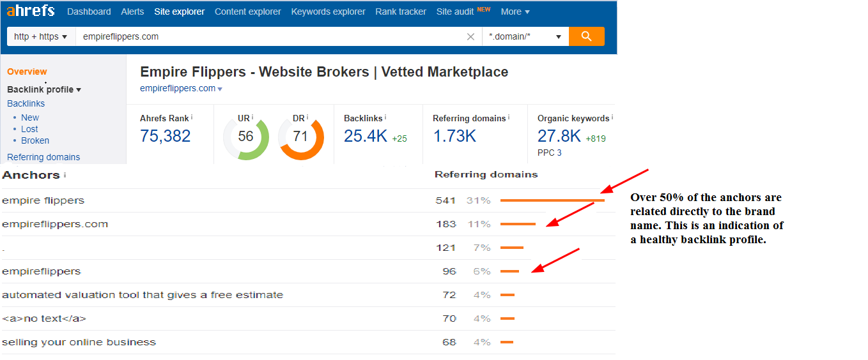Open the Content explorer tab
The width and height of the screenshot is (868, 360).
tap(248, 11)
